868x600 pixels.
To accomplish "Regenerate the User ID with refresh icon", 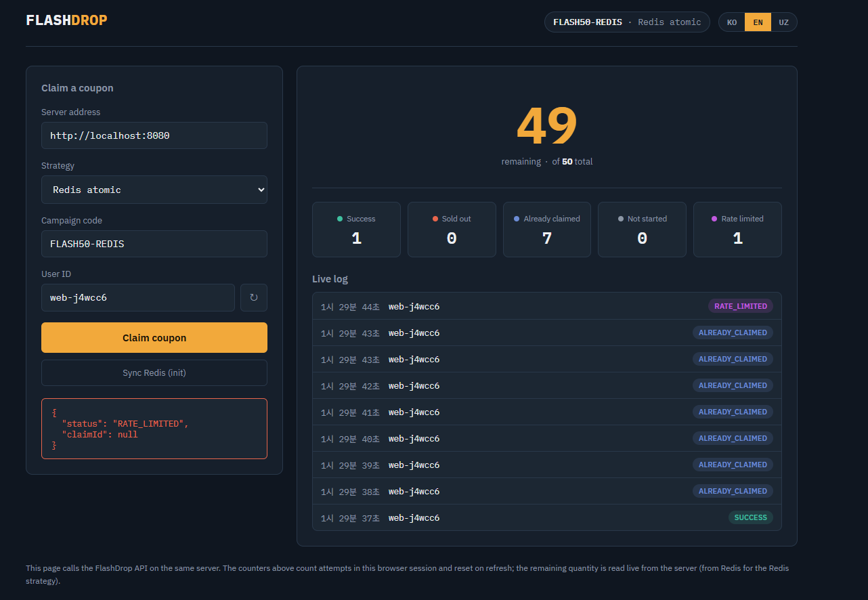I will click(x=254, y=297).
